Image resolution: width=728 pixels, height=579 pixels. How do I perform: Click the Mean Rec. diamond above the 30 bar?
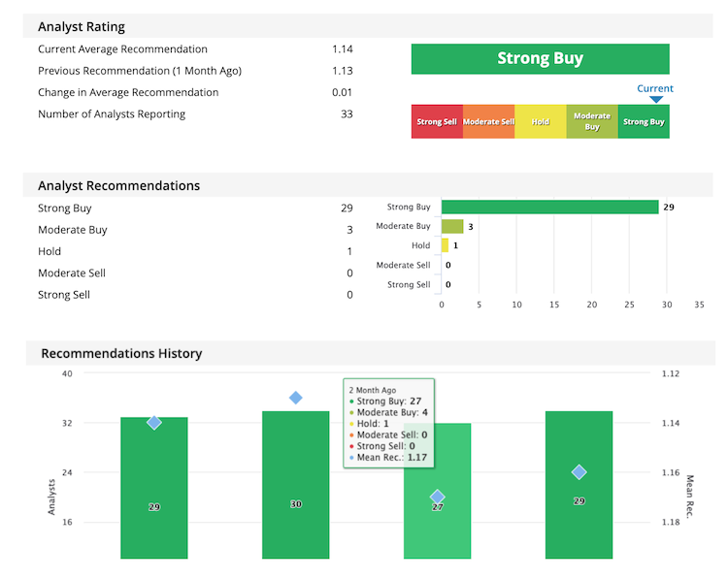pos(296,398)
